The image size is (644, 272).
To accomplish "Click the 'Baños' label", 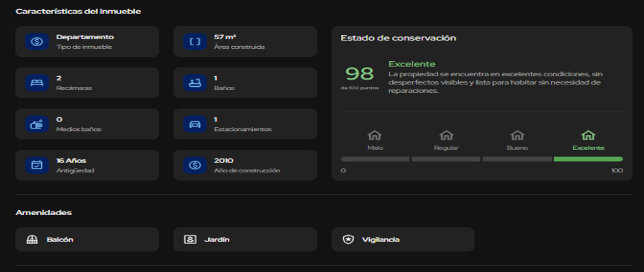I will (x=224, y=88).
